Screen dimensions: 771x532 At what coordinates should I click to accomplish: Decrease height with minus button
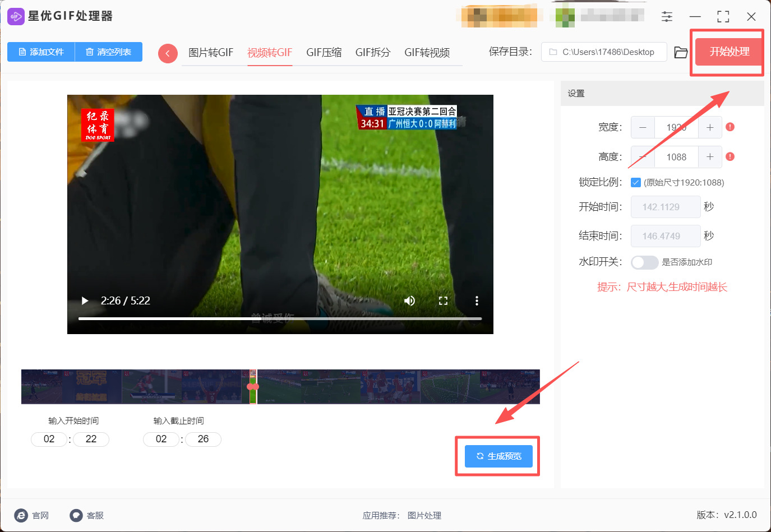[643, 157]
